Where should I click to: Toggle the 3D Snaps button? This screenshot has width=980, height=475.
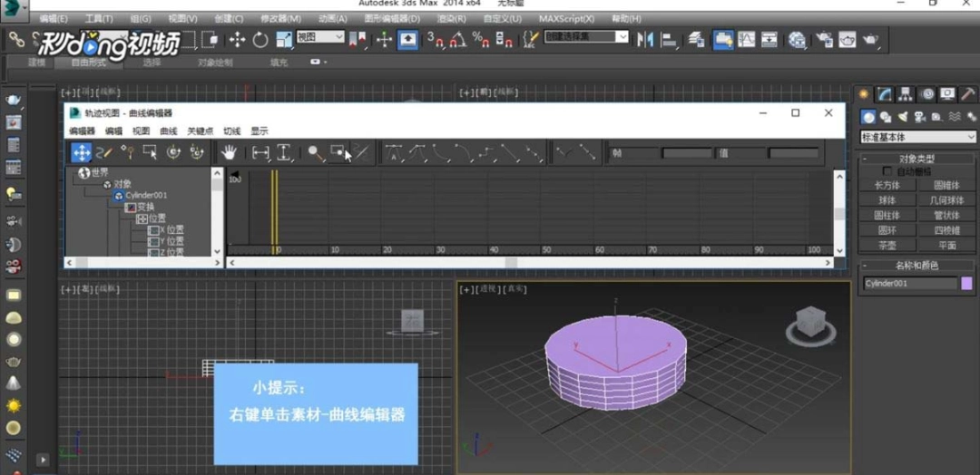(435, 40)
